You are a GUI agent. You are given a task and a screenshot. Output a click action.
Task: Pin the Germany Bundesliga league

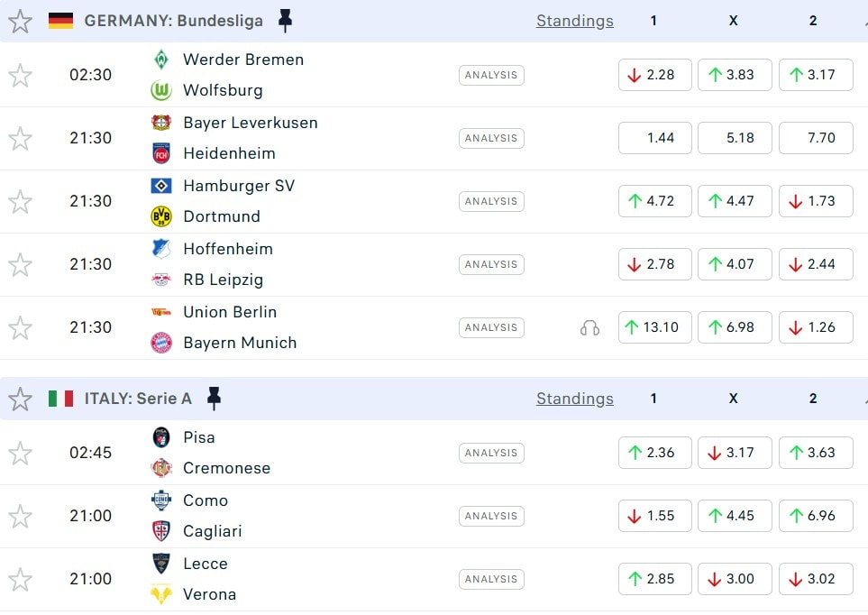pos(285,21)
